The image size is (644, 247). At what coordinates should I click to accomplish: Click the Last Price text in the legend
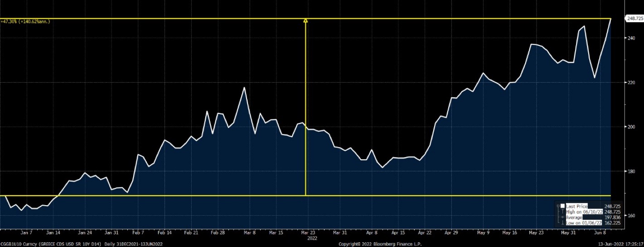coord(576,206)
